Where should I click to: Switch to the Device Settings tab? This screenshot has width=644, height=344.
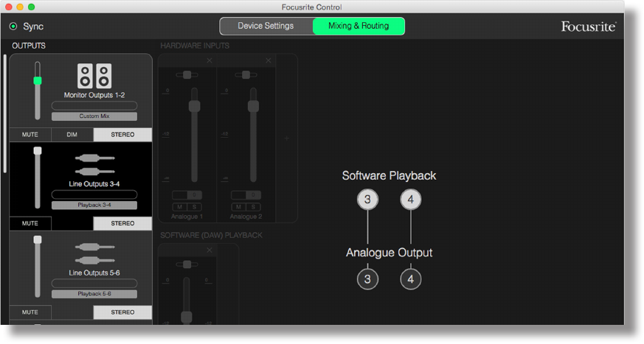coord(266,26)
